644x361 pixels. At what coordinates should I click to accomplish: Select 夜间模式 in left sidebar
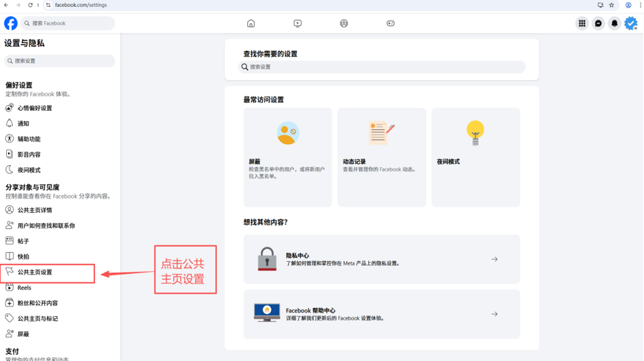[29, 170]
